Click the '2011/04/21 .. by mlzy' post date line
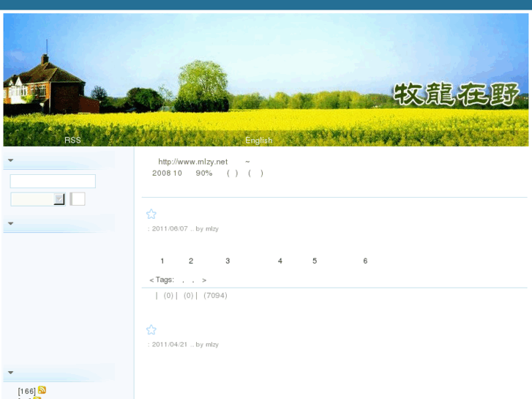Viewport: 532px width, 399px height. pyautogui.click(x=184, y=345)
